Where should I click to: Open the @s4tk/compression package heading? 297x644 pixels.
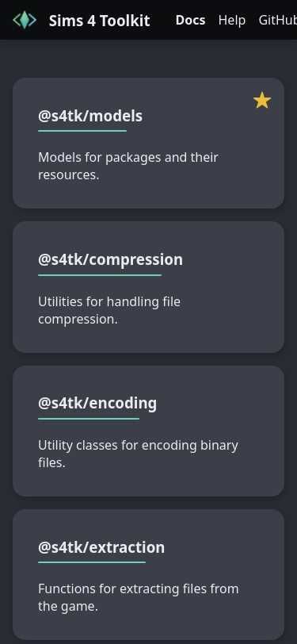110,259
